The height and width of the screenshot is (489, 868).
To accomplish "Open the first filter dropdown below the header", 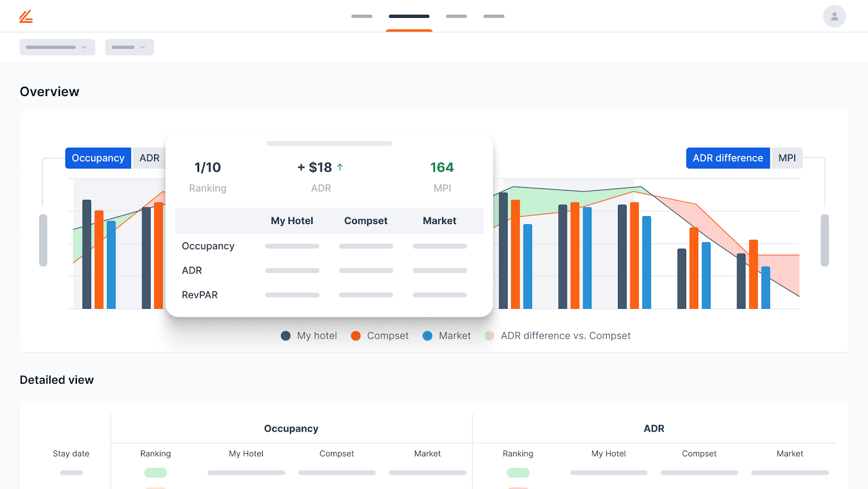I will 57,47.
